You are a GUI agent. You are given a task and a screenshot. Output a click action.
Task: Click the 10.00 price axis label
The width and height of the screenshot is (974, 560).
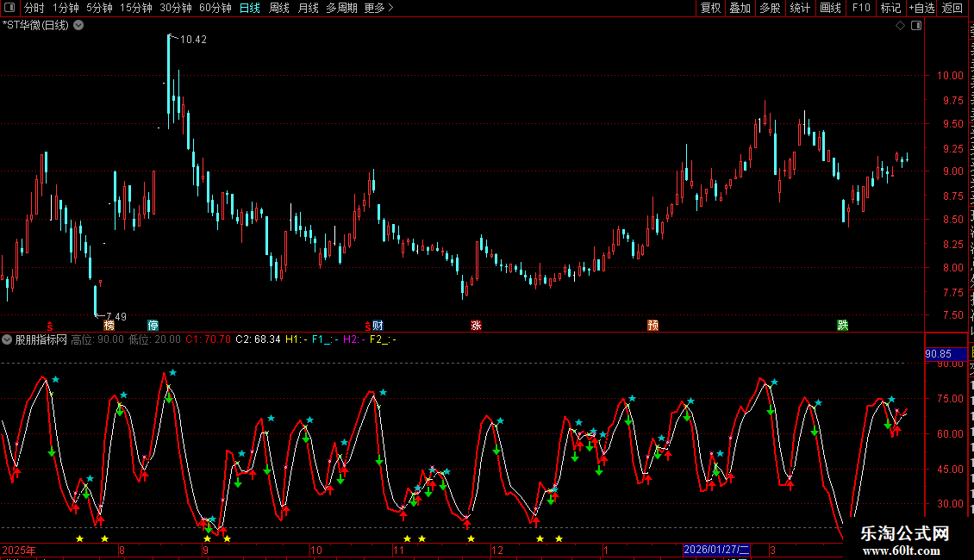(950, 76)
